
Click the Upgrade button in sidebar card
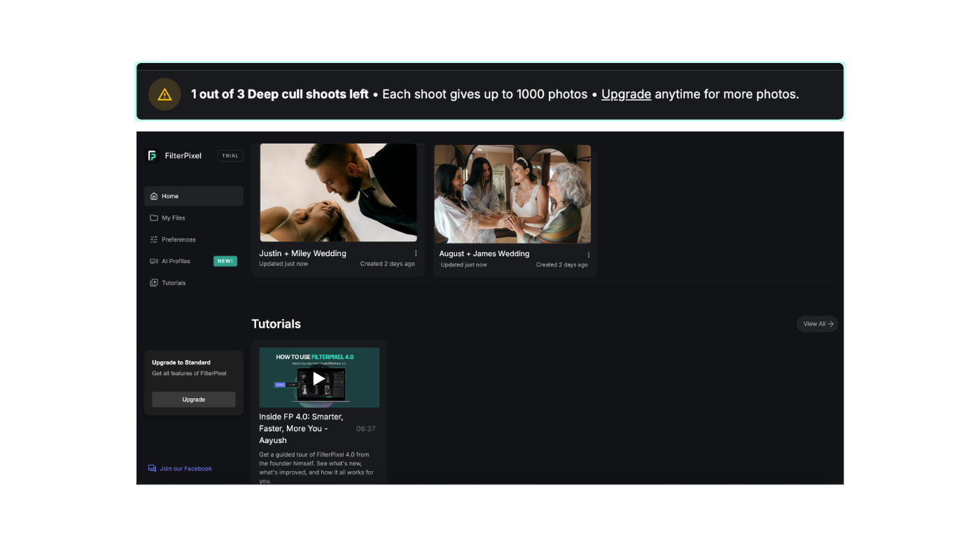194,400
